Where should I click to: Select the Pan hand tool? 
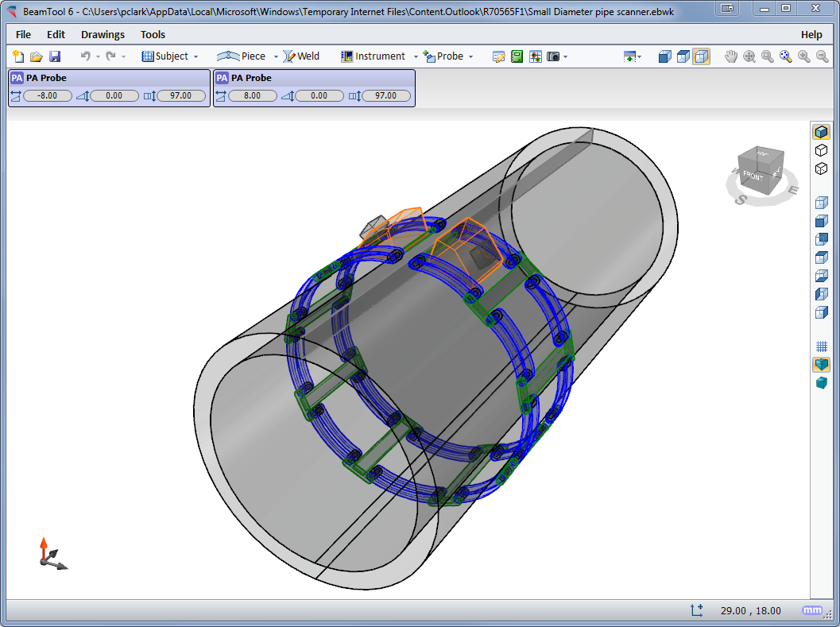click(732, 56)
